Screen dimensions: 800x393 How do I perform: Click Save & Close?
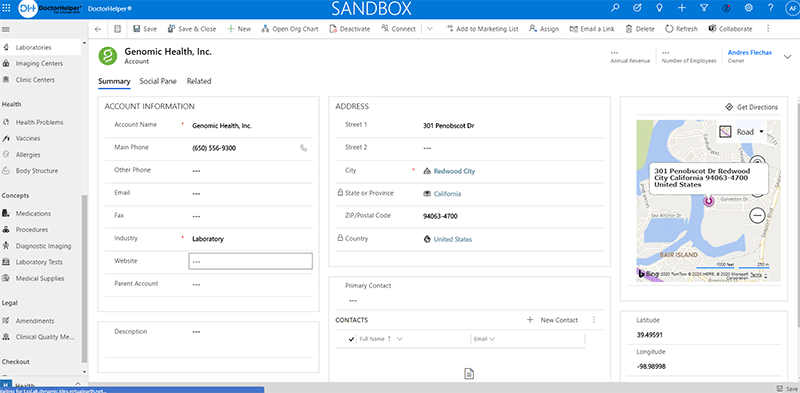192,29
